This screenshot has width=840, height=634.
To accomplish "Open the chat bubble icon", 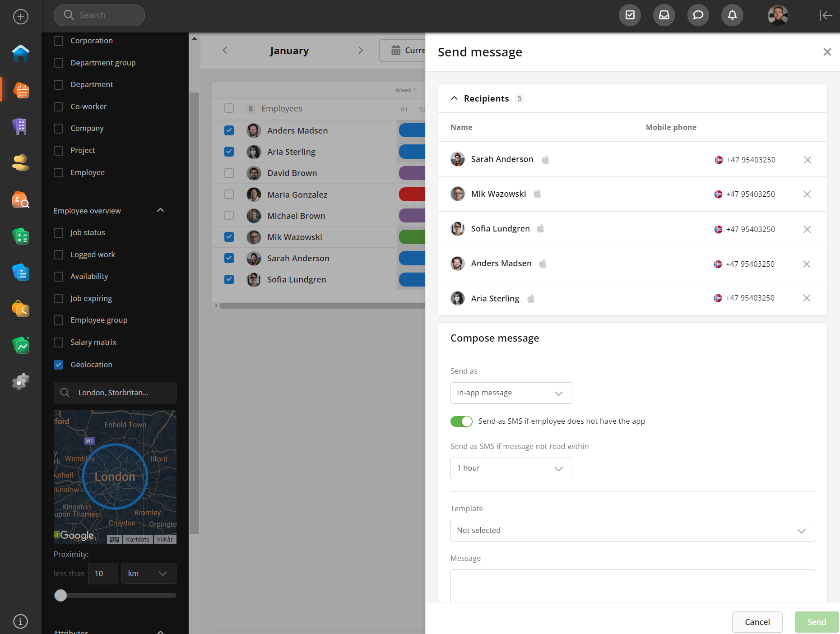I will pyautogui.click(x=698, y=15).
